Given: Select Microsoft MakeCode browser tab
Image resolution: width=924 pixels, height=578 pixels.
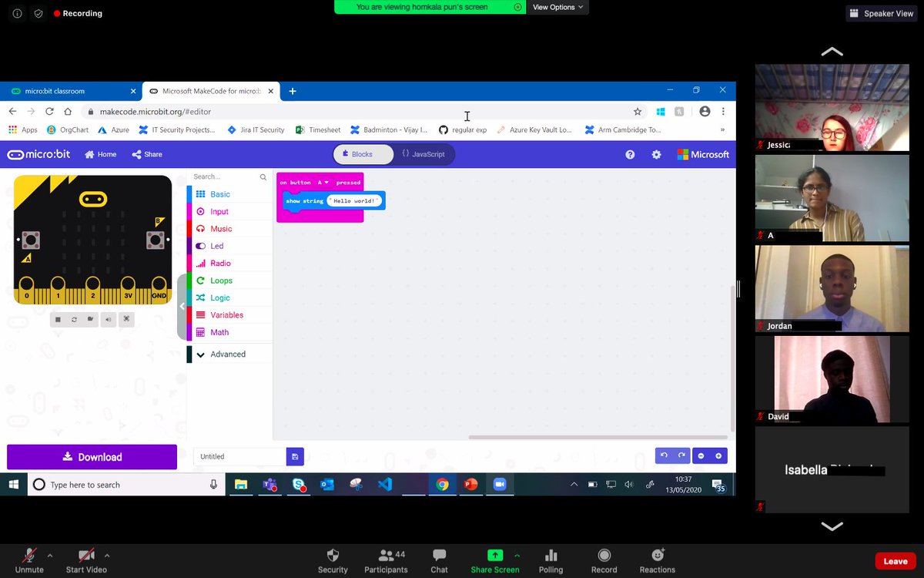Looking at the screenshot, I should coord(211,91).
